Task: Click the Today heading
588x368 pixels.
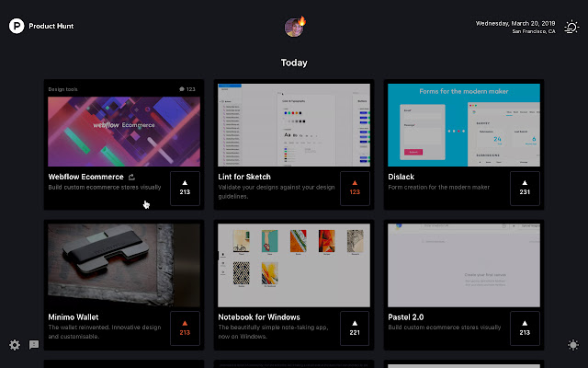Action: pos(294,63)
